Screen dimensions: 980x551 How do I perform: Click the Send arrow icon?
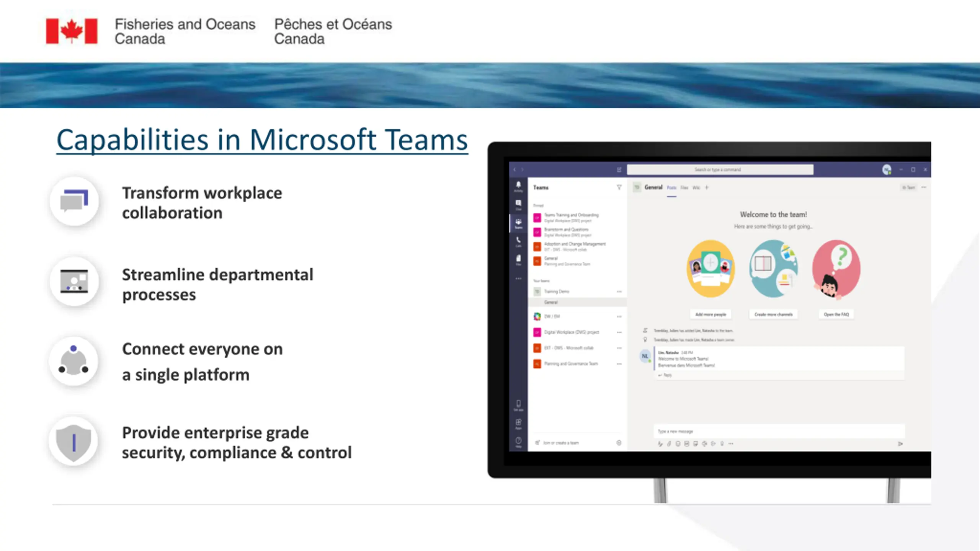[900, 444]
